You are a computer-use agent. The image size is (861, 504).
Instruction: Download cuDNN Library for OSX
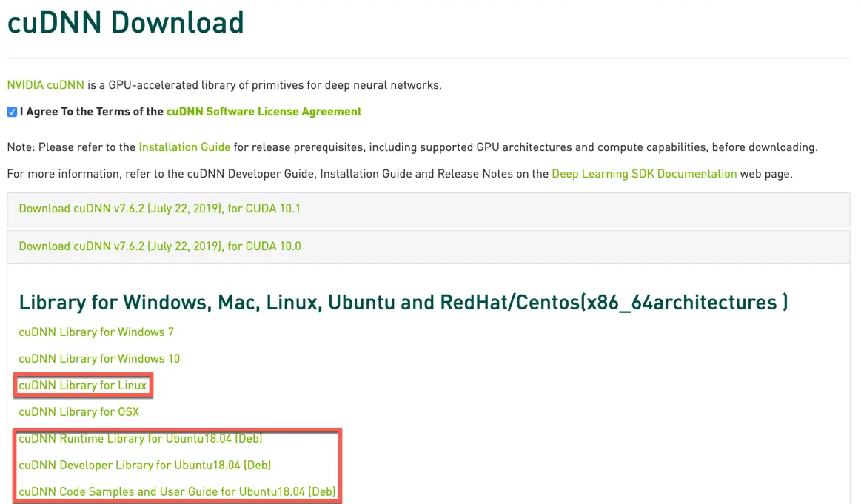tap(79, 411)
